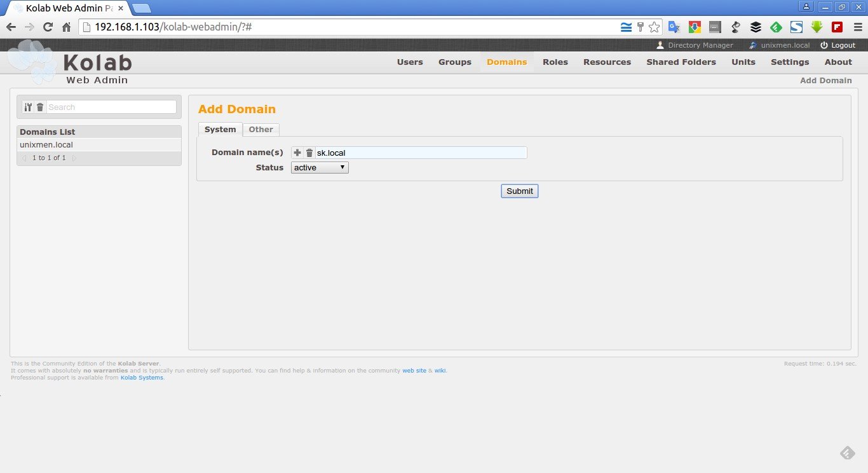The image size is (868, 473).
Task: Bookmark this page with star icon
Action: [654, 27]
